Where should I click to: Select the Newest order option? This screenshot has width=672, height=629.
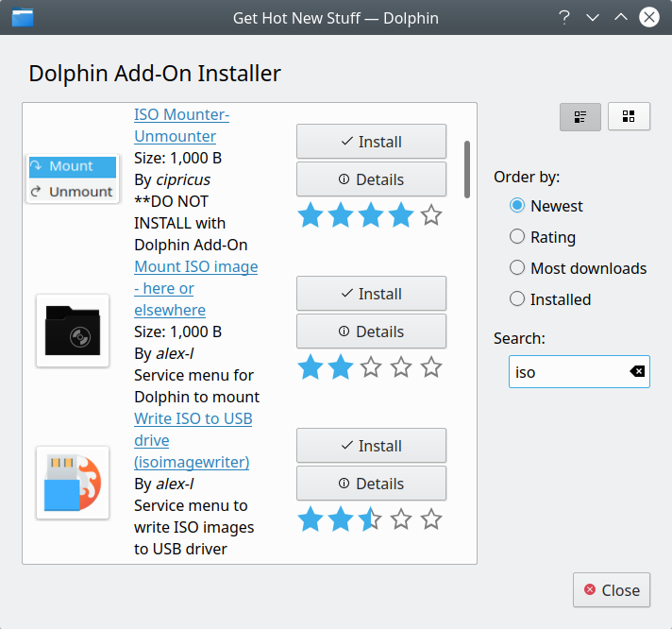coord(517,206)
